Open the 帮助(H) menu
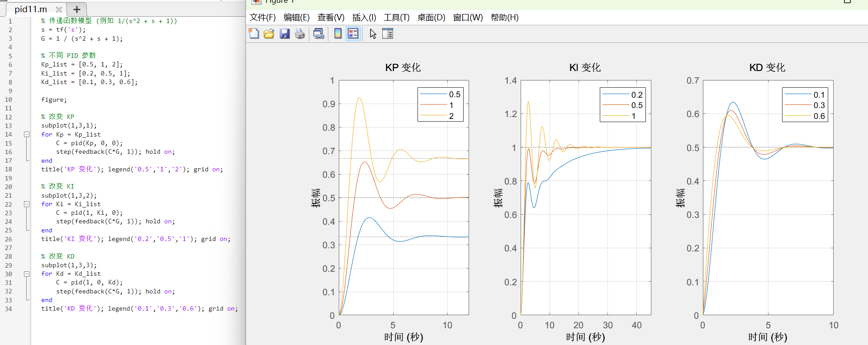The width and height of the screenshot is (868, 345). tap(505, 17)
